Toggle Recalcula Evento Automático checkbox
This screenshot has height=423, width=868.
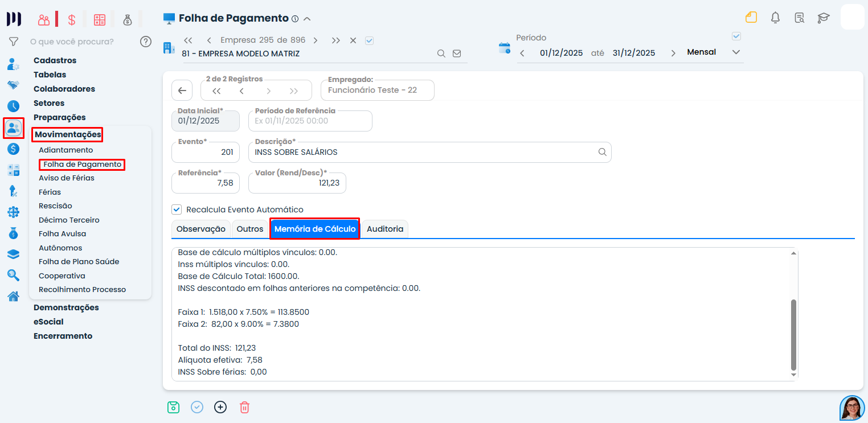tap(177, 210)
